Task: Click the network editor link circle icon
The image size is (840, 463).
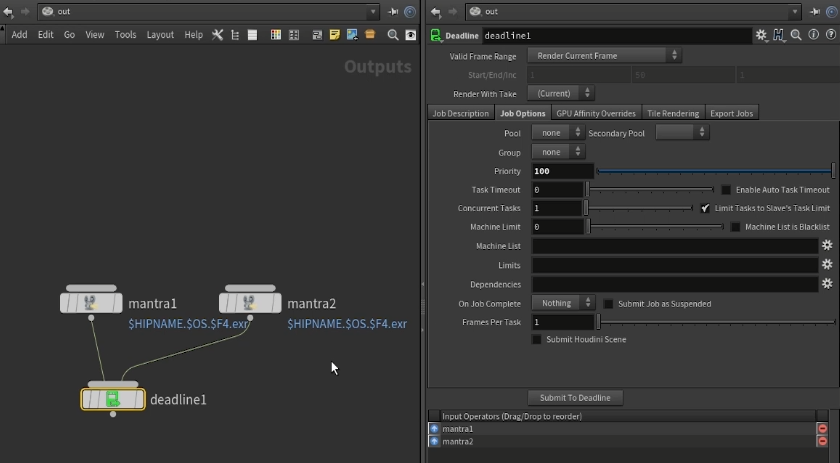Action: click(x=410, y=11)
